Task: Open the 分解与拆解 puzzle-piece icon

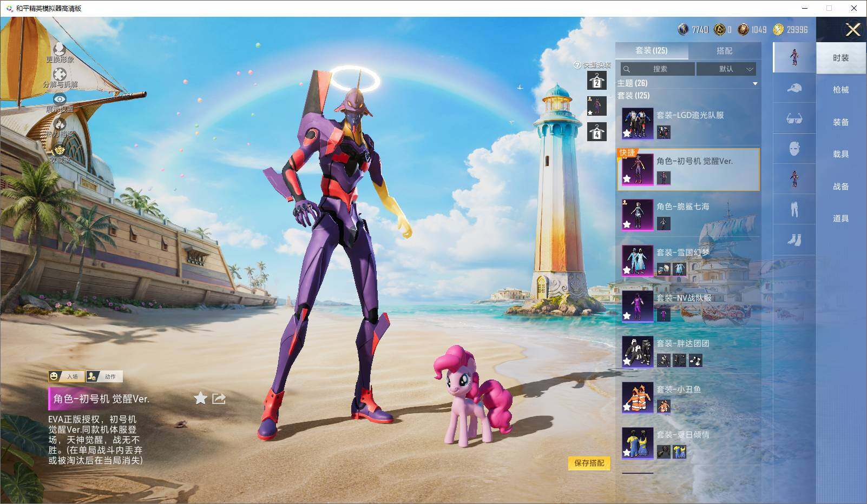Action: click(x=60, y=75)
